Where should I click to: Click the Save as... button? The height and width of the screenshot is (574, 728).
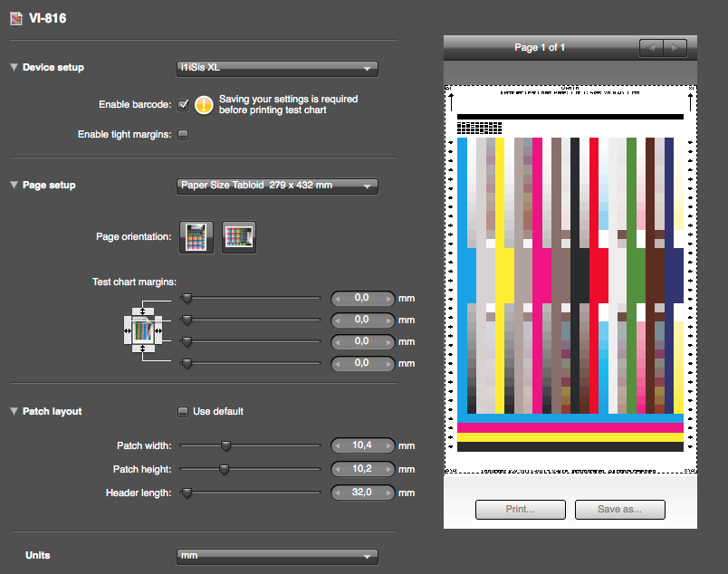619,509
